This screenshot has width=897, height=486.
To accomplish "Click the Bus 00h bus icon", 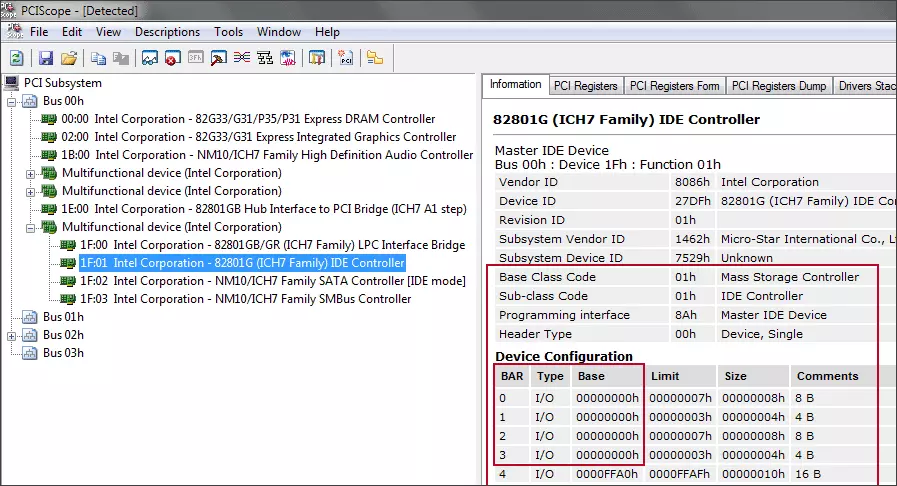I will [30, 101].
